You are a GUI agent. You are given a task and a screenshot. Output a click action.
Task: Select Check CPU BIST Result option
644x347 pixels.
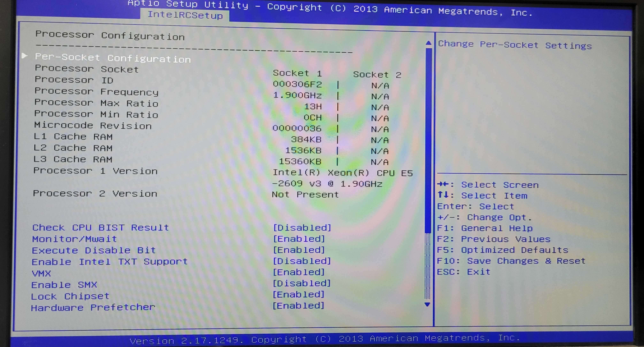100,227
